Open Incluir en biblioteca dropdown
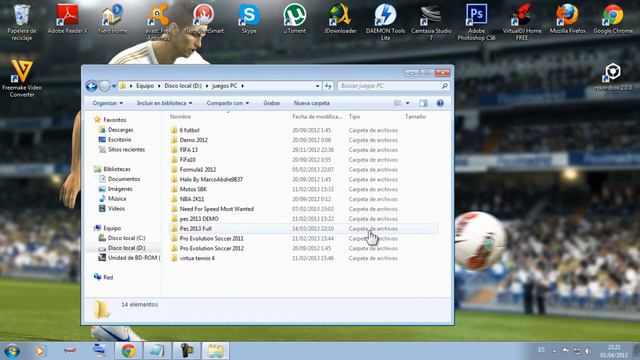640x360 pixels. (164, 103)
